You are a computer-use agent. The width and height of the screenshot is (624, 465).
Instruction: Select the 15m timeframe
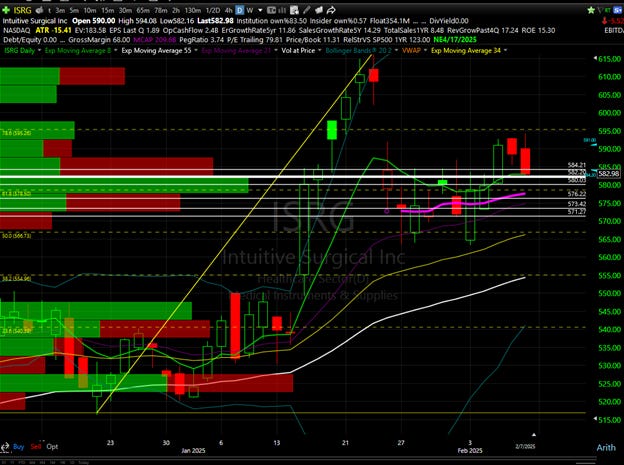[107, 10]
